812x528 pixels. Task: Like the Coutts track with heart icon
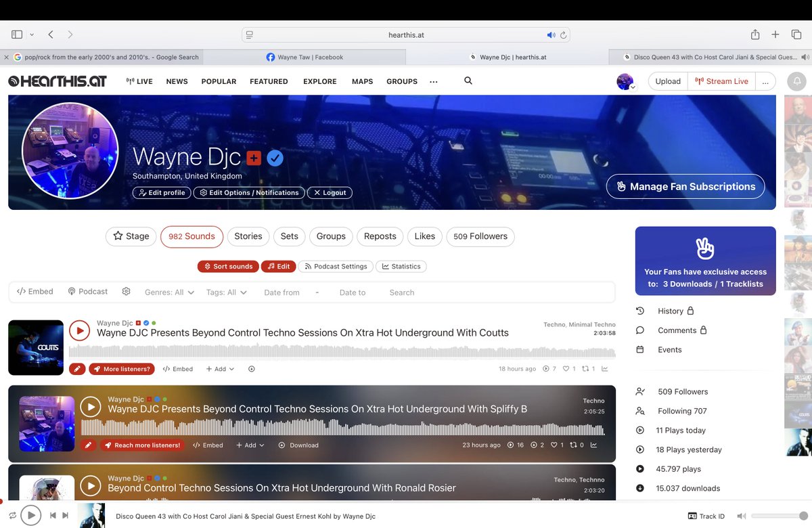(x=566, y=369)
